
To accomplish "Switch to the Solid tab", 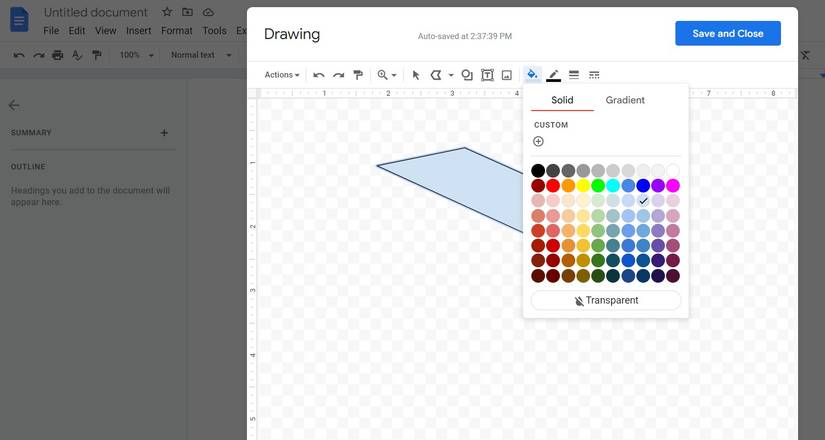I will (x=562, y=100).
